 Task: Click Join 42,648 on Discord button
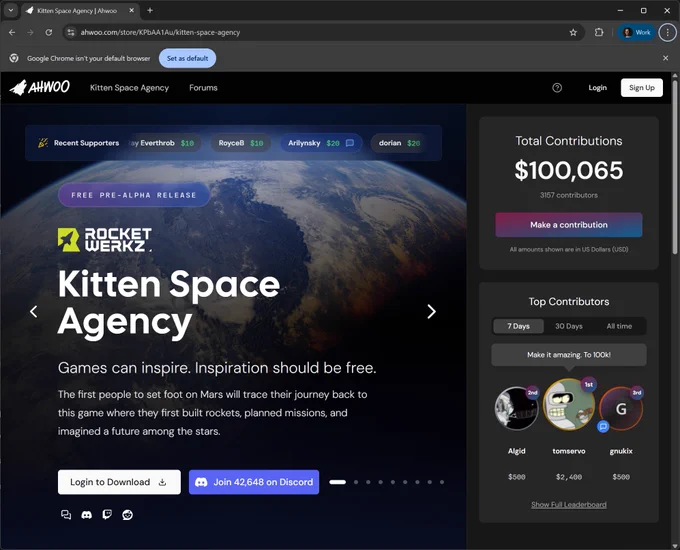(x=254, y=482)
